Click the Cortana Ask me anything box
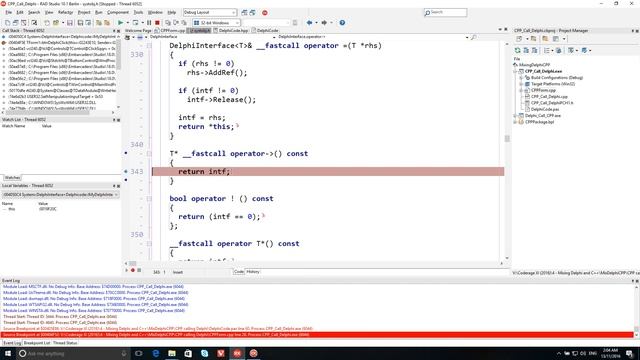The height and width of the screenshot is (360, 640). coord(73,353)
